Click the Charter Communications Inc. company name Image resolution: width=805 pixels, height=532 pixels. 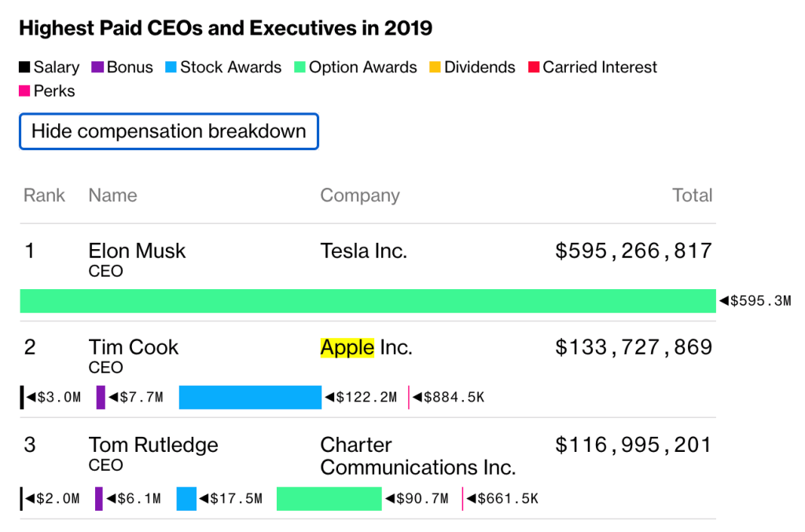(x=417, y=457)
